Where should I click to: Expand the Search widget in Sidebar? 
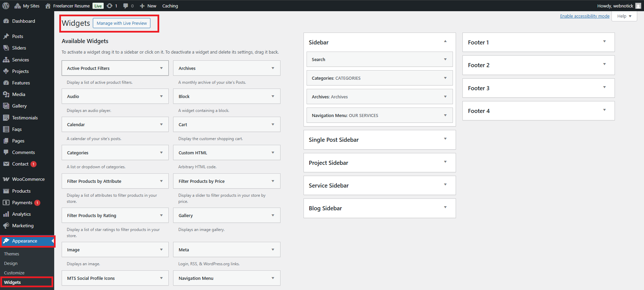click(x=445, y=59)
